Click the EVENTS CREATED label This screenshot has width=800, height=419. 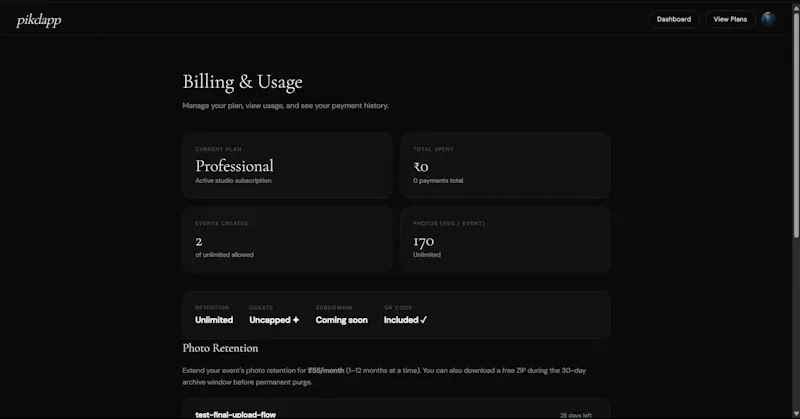click(222, 224)
